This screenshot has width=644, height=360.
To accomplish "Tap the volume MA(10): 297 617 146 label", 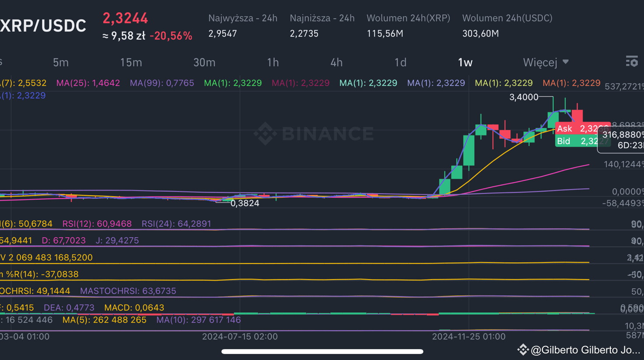I will tap(199, 320).
